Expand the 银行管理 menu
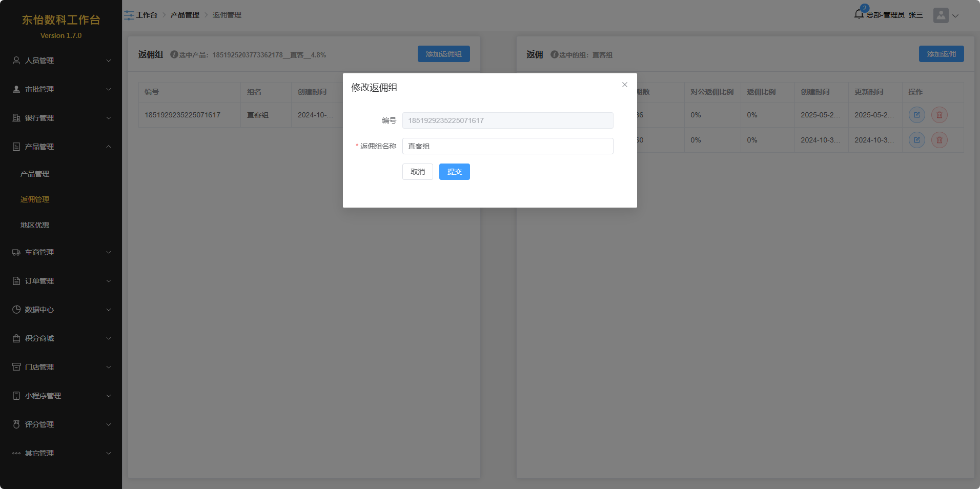Viewport: 980px width, 489px height. pos(61,118)
